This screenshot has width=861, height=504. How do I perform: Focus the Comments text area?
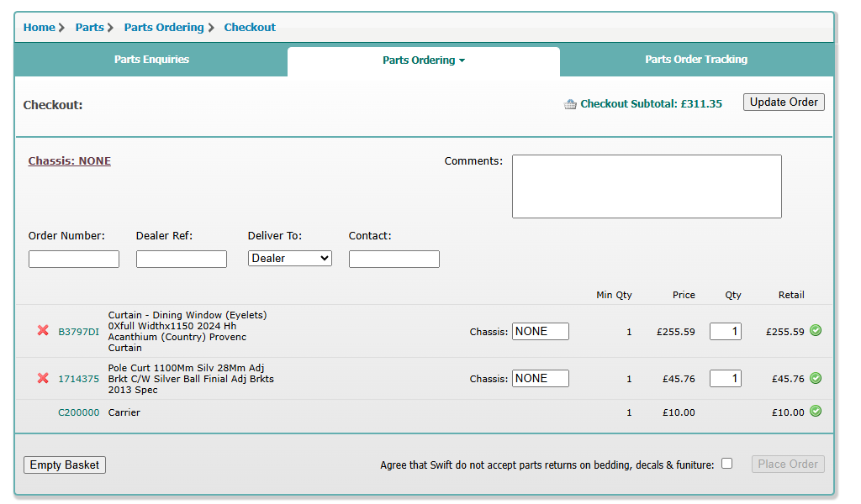646,186
